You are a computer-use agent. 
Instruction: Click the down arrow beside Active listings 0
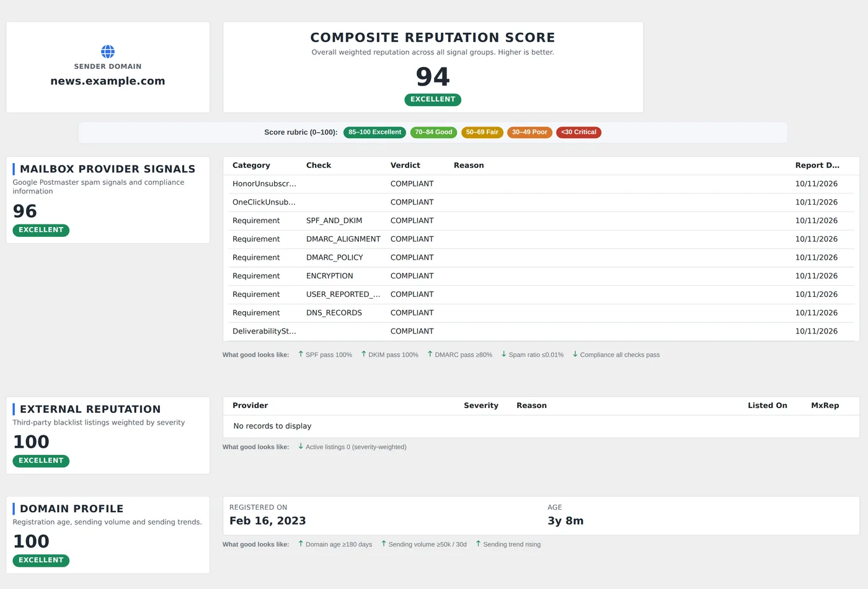click(301, 446)
